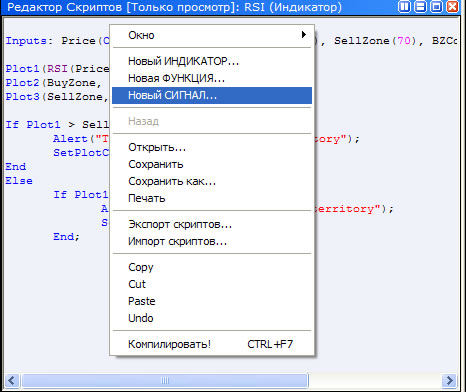This screenshot has height=392, width=466.
Task: Click the horizontal scrollbar left arrow
Action: [x=13, y=380]
